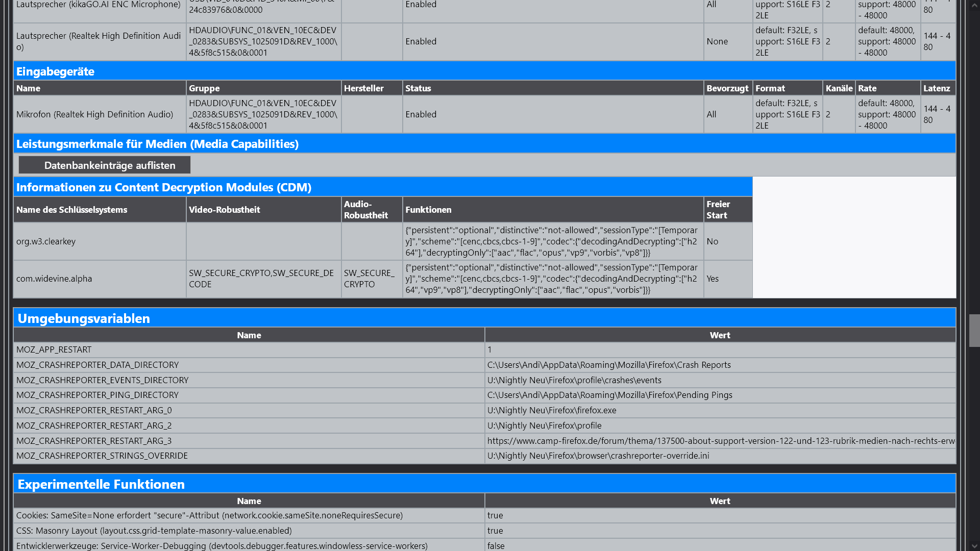Click the scrollbar down arrow
This screenshot has height=551, width=980.
pos(974,546)
